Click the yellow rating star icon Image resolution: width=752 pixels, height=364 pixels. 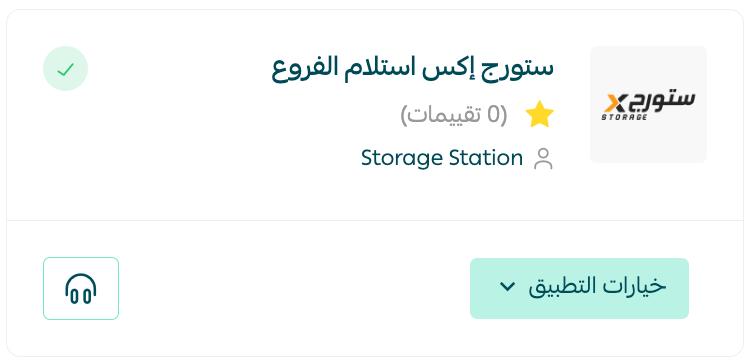click(540, 114)
